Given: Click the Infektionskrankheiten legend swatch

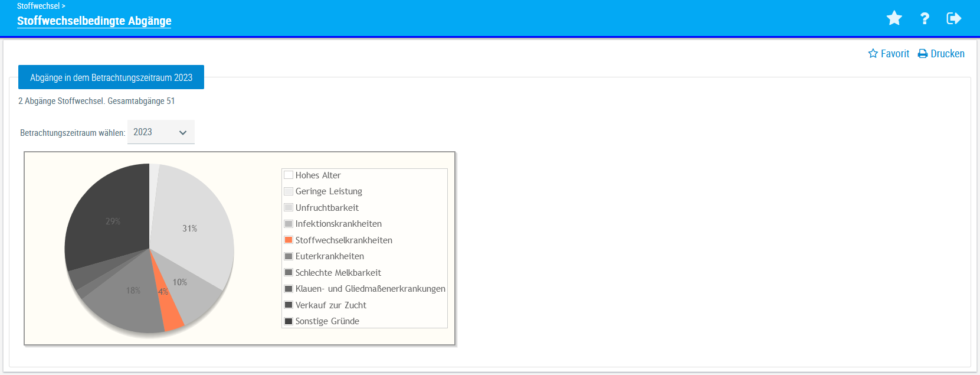Looking at the screenshot, I should pos(289,224).
